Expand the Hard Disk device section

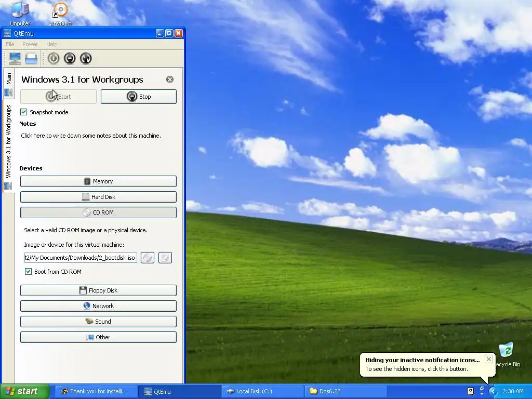tap(98, 197)
